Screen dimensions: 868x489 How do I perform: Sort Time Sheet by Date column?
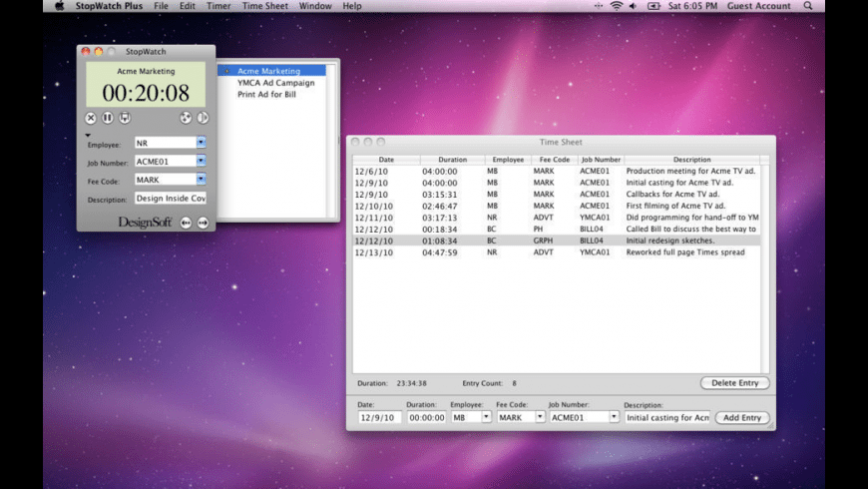386,160
